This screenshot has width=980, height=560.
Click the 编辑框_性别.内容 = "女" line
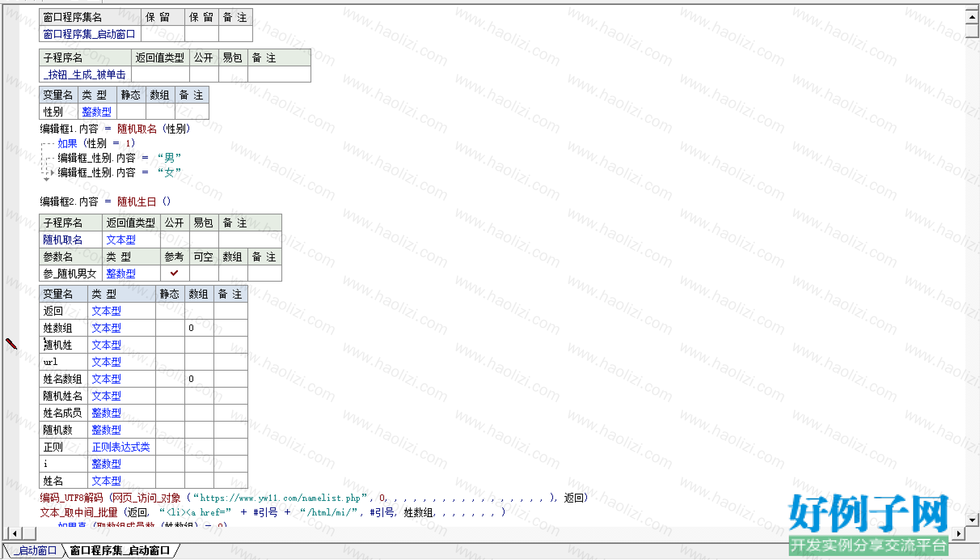(x=119, y=172)
